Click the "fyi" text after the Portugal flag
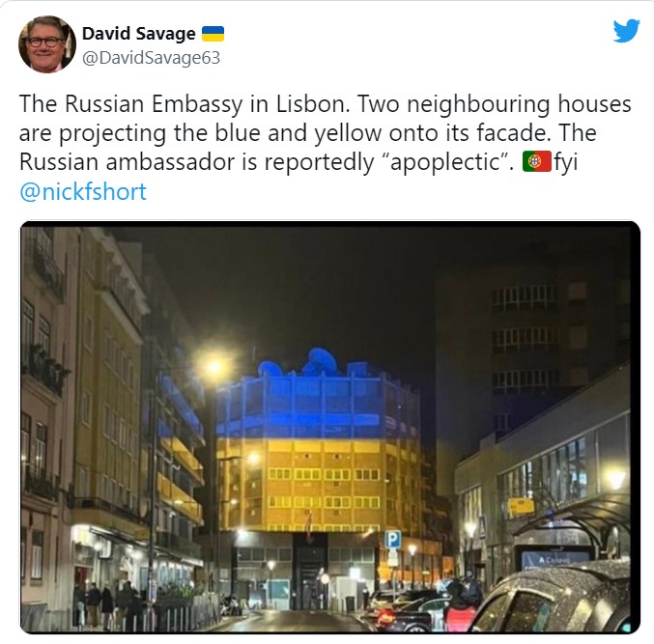This screenshot has width=654, height=644. point(566,162)
